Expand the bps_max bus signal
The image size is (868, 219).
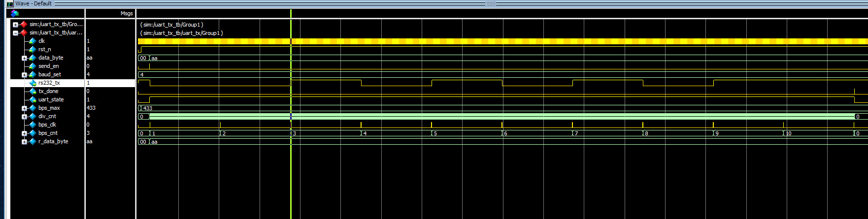click(24, 108)
